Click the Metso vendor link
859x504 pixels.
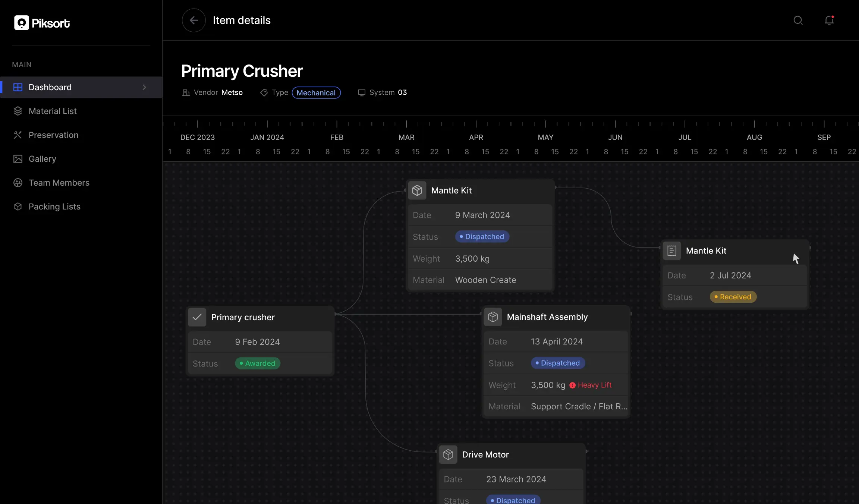pyautogui.click(x=232, y=92)
